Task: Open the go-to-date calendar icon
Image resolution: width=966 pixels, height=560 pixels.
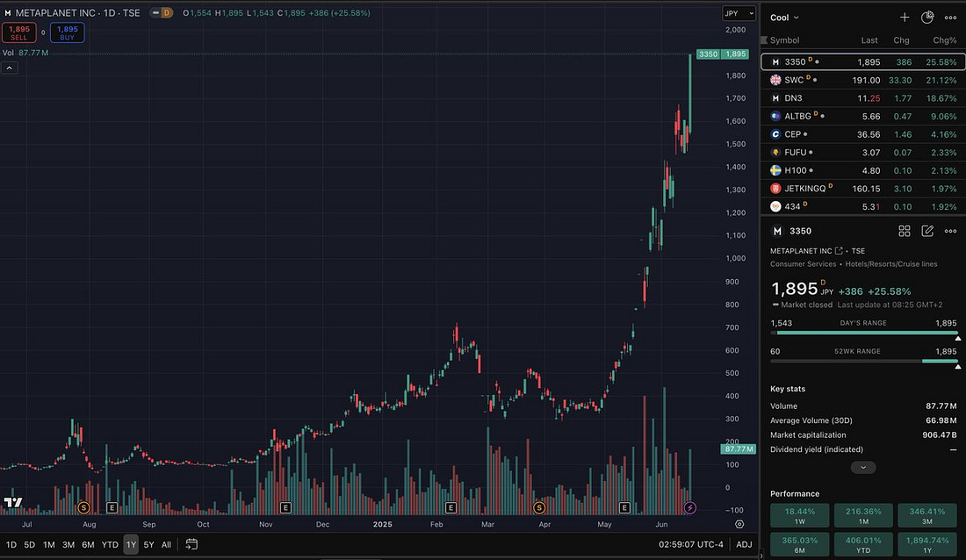Action: 191,544
